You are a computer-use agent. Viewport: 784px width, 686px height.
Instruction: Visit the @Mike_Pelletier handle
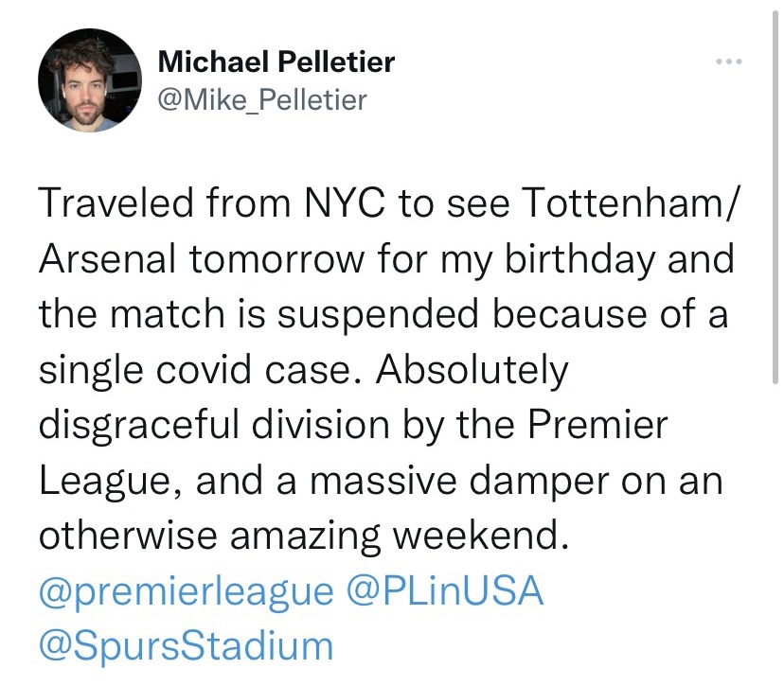tap(260, 98)
